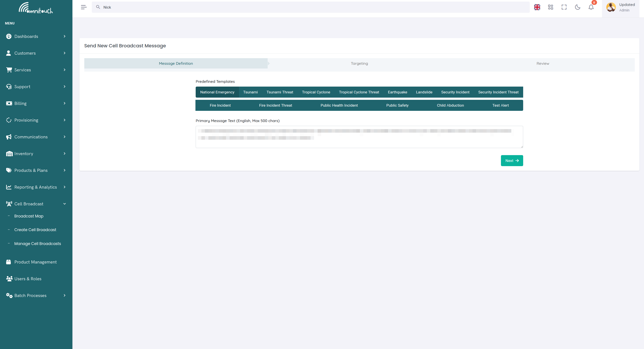
Task: Select the National Emergency template
Action: pyautogui.click(x=217, y=92)
